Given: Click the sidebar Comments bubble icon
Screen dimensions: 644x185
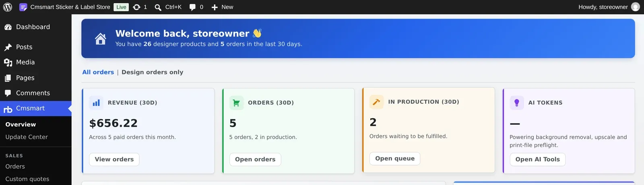Looking at the screenshot, I should [8, 93].
